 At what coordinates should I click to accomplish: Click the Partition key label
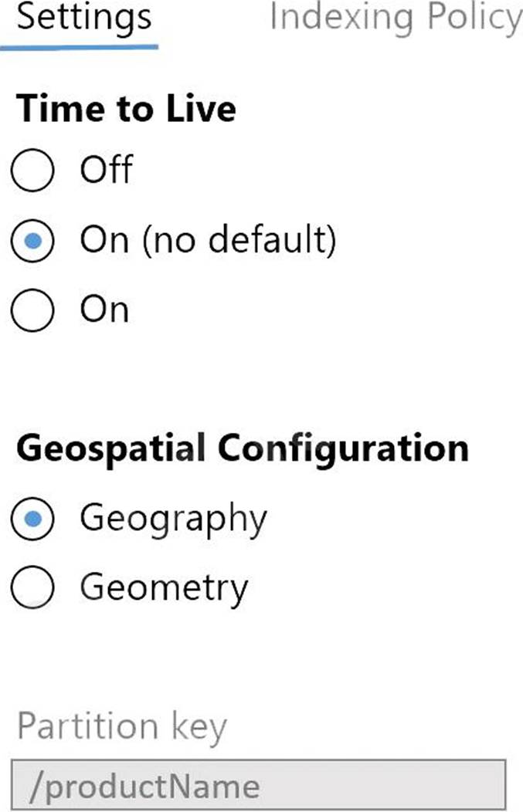coord(121,726)
